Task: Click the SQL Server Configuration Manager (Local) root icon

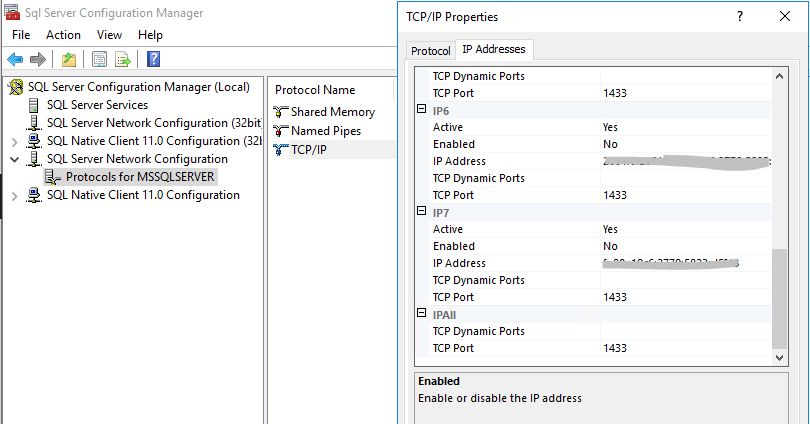Action: (x=16, y=87)
